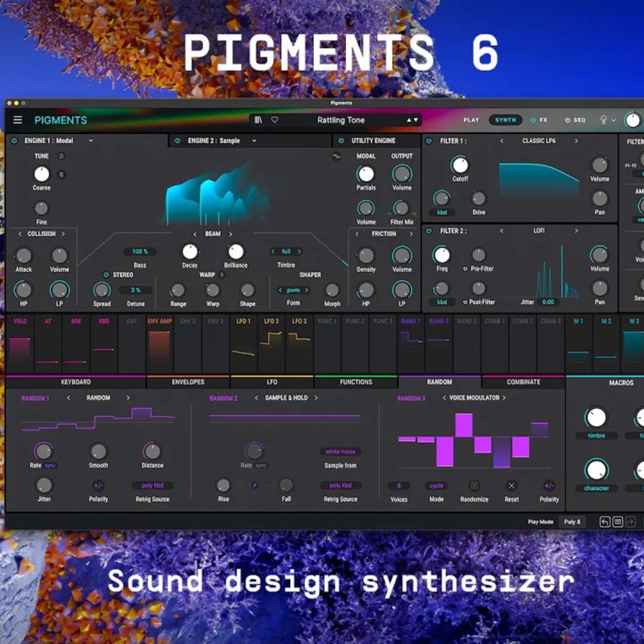Open the hamburger main menu
This screenshot has width=644, height=644.
18,120
